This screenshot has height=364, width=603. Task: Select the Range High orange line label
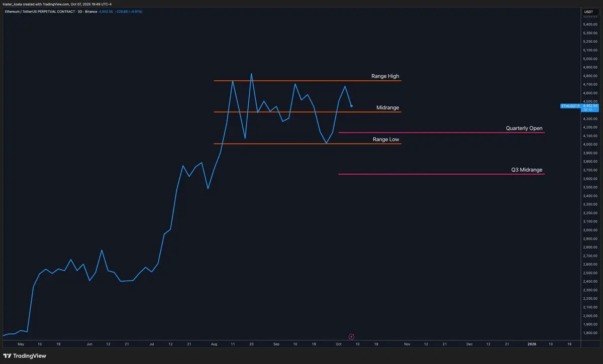tap(385, 76)
